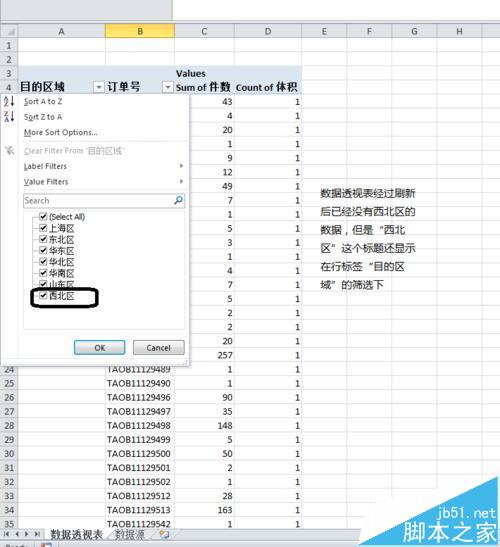This screenshot has width=500, height=547.
Task: Select column D header
Action: click(268, 31)
